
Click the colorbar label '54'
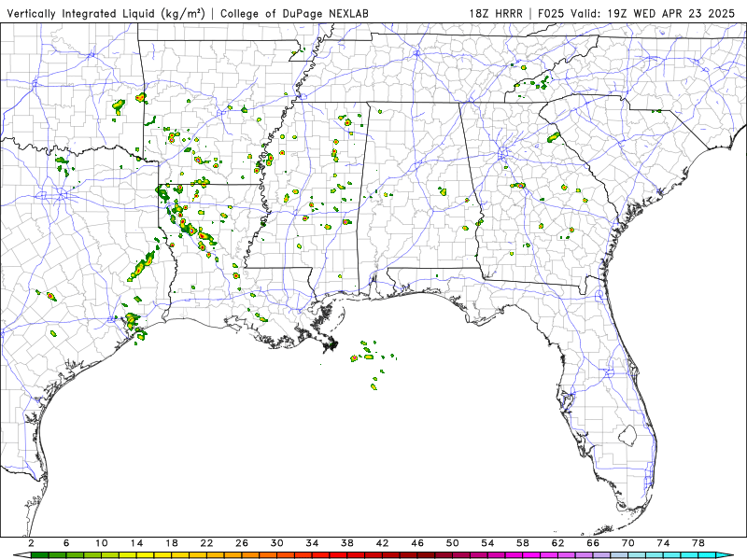[x=487, y=543]
